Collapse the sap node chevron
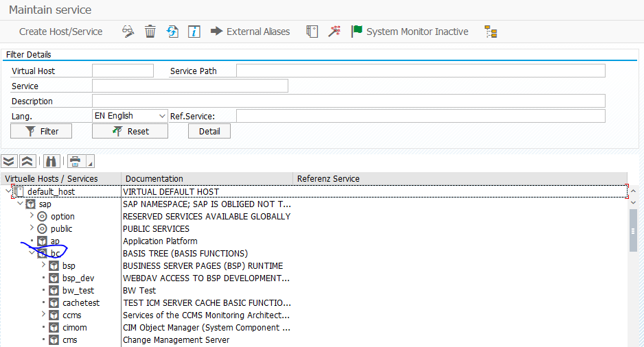This screenshot has width=644, height=347. (20, 204)
